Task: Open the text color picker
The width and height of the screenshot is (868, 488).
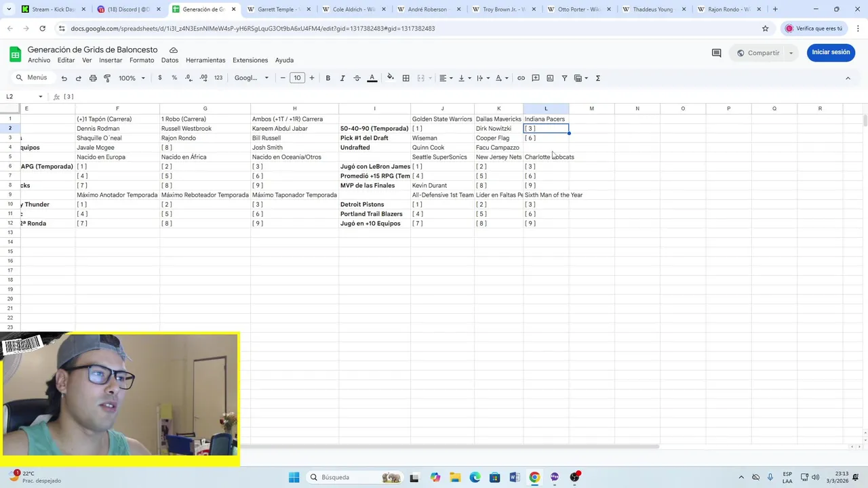Action: tap(372, 78)
